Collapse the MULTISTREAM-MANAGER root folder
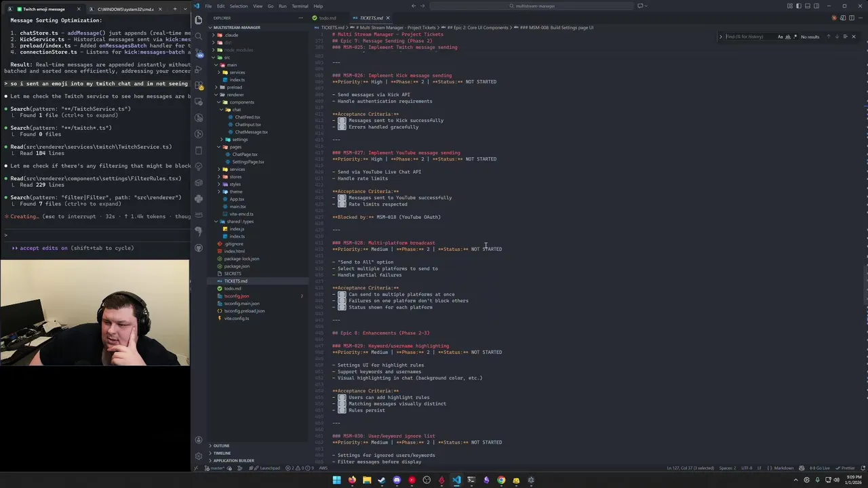The height and width of the screenshot is (488, 868). tap(257, 28)
